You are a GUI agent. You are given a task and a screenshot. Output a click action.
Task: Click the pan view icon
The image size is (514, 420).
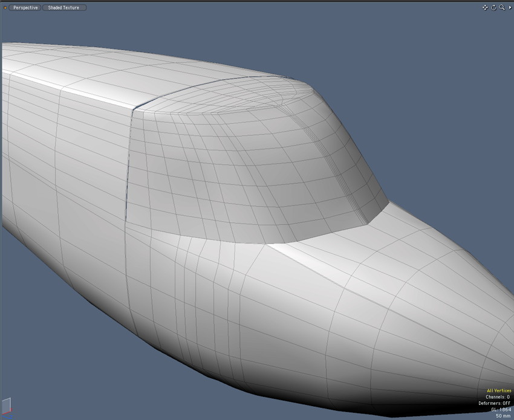[485, 8]
